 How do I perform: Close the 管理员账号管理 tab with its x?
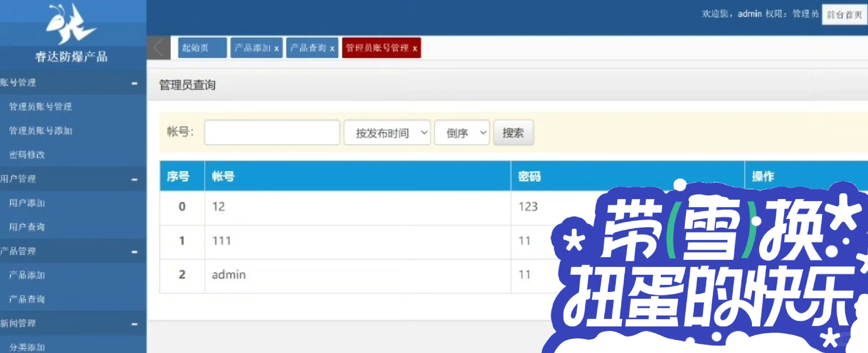415,48
